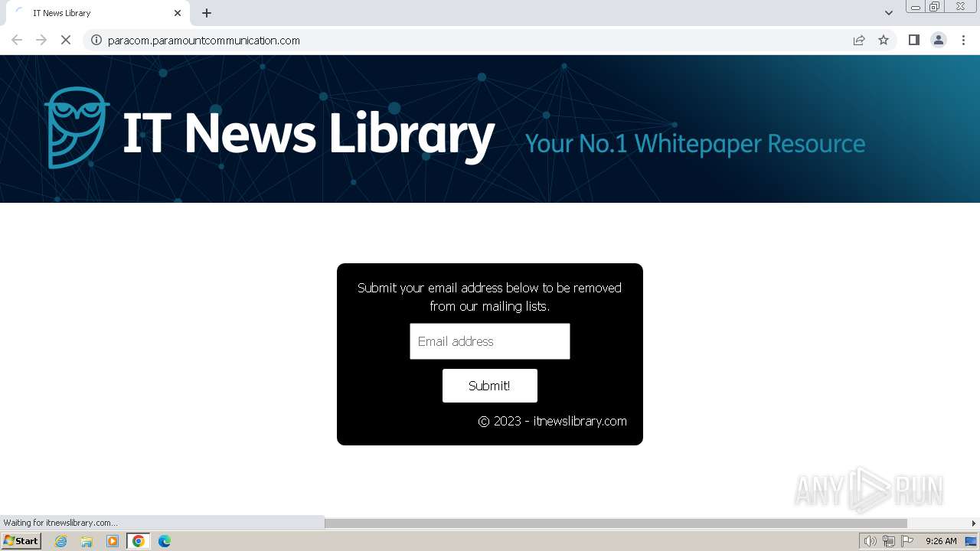The width and height of the screenshot is (980, 551).
Task: Toggle the browser side panel
Action: (x=913, y=40)
